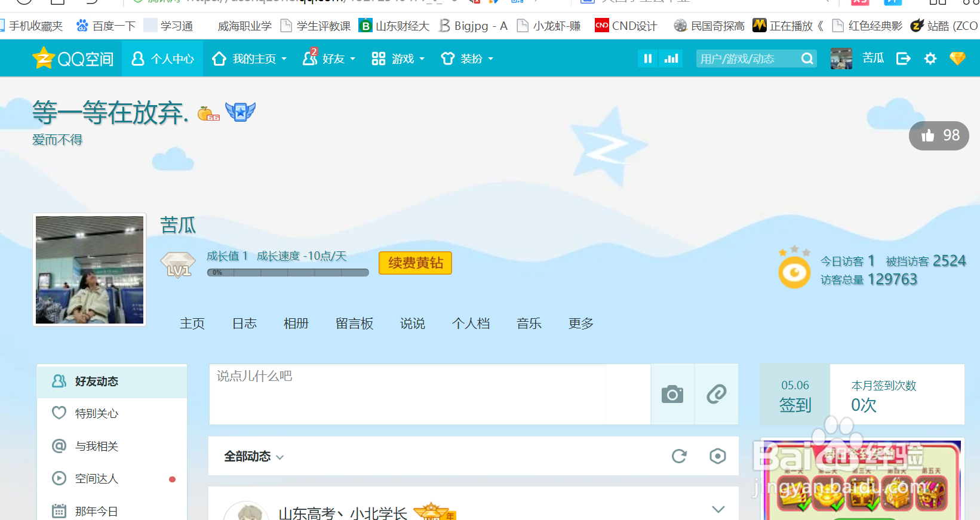
Task: Open CND设计 bookmark
Action: point(626,26)
